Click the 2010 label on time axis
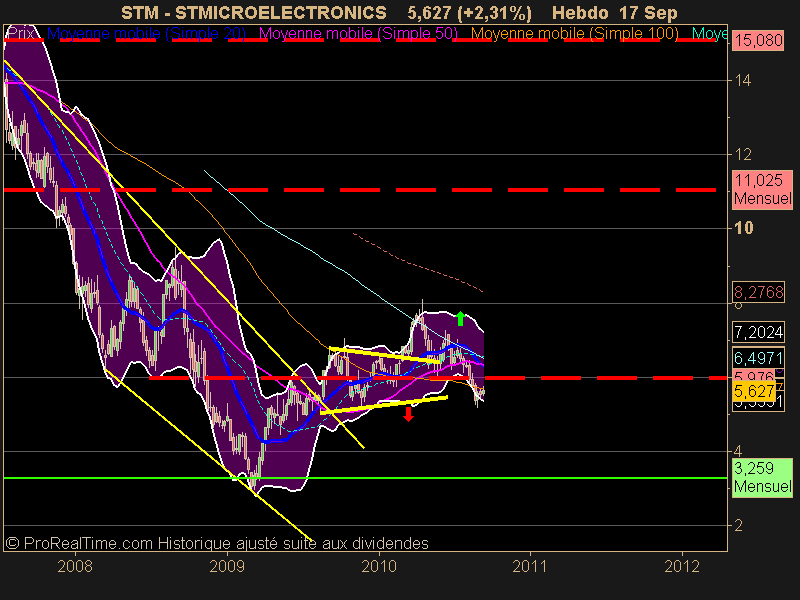The width and height of the screenshot is (800, 600). click(379, 566)
